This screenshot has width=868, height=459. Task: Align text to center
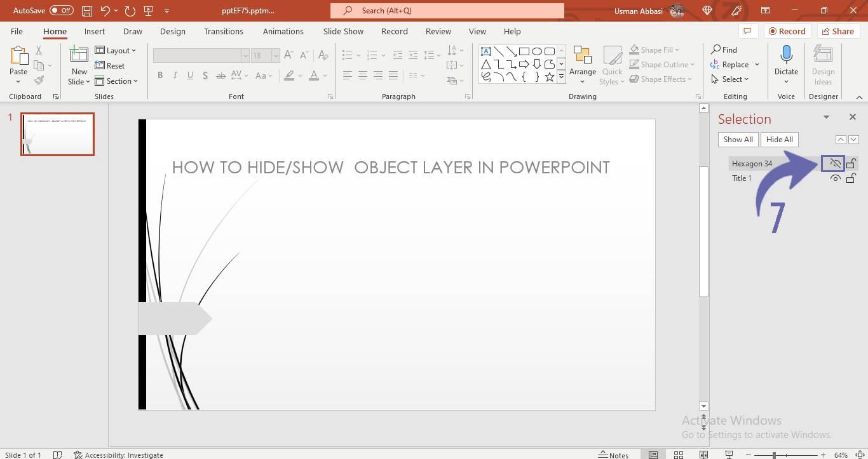click(x=363, y=76)
